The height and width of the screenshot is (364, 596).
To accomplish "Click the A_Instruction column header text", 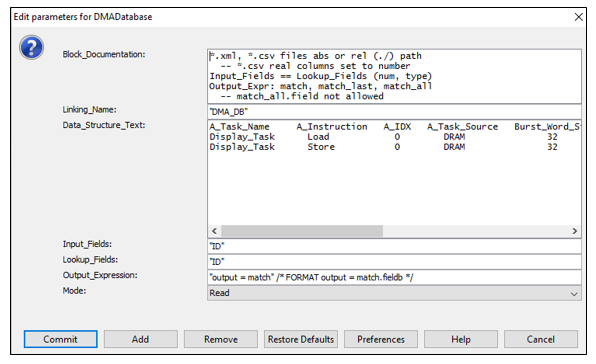I will [x=332, y=127].
